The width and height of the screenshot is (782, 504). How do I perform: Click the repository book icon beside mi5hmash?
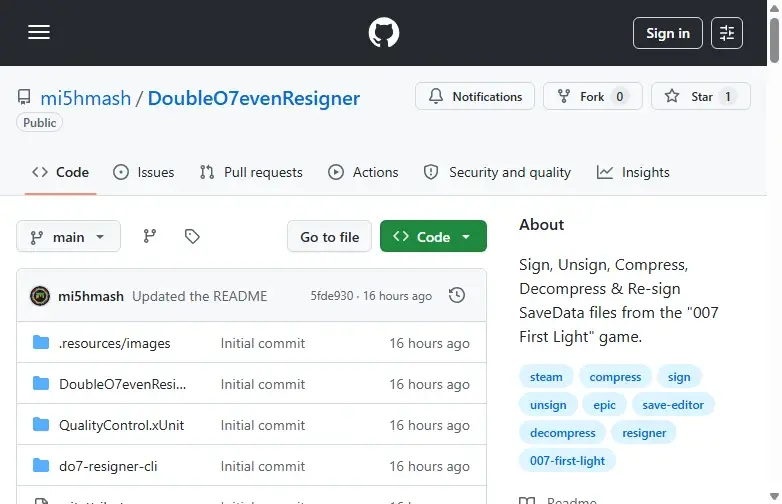click(24, 97)
